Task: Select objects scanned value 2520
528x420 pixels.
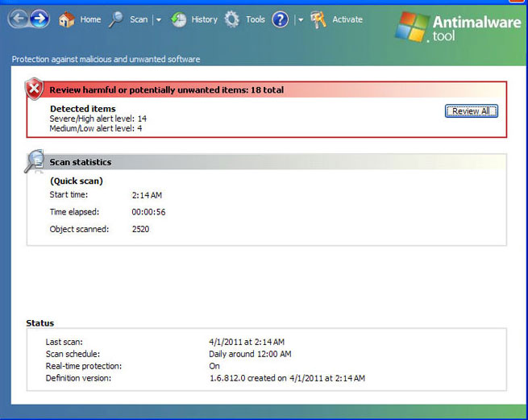Action: point(140,230)
